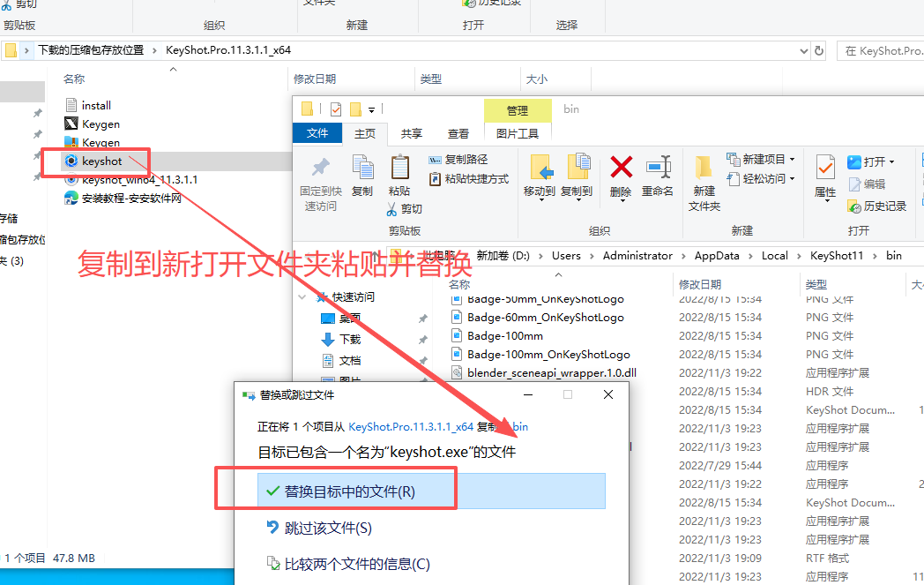Choose Skip this file (跳过该文件)
Image resolution: width=924 pixels, height=585 pixels.
pos(319,528)
